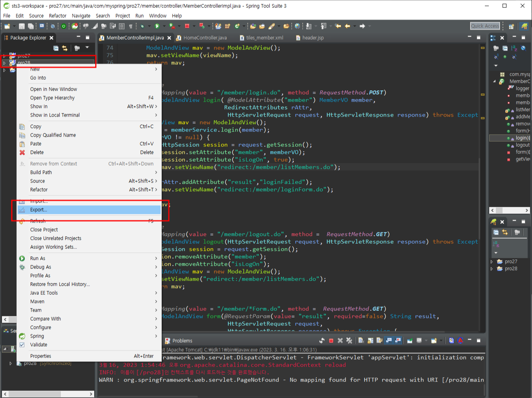Select the pro28 project in Package Explorer
This screenshot has height=398, width=532.
click(24, 63)
